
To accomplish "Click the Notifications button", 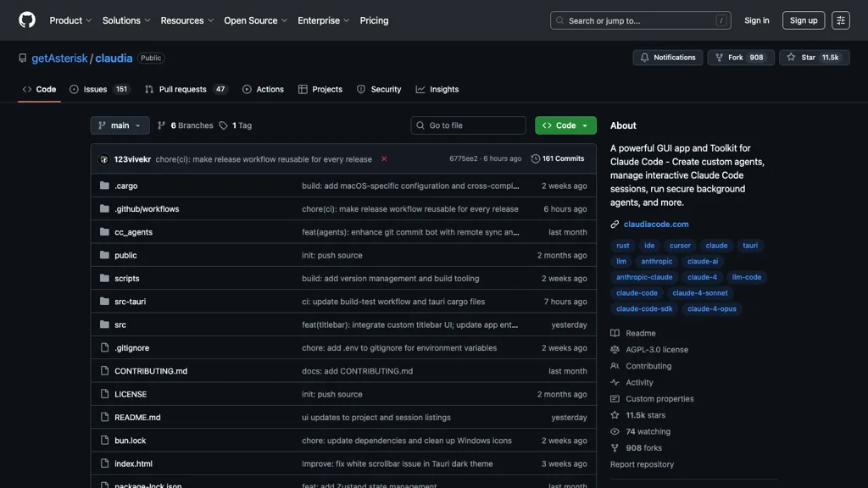I will 668,58.
